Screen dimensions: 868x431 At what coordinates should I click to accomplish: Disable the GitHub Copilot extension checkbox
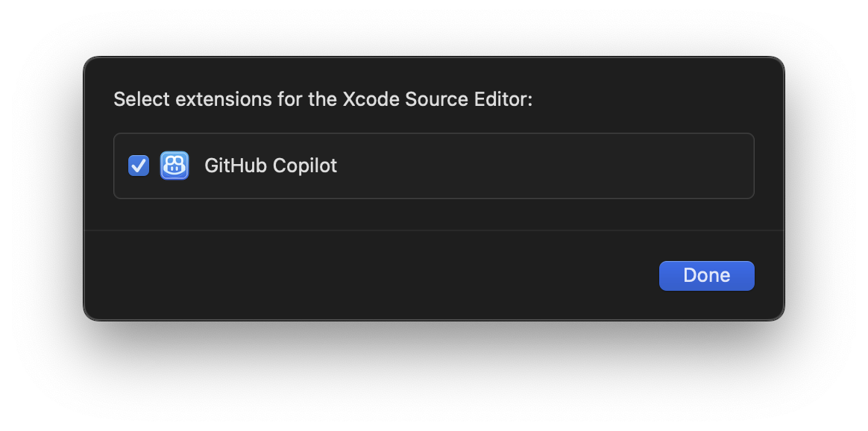[137, 166]
